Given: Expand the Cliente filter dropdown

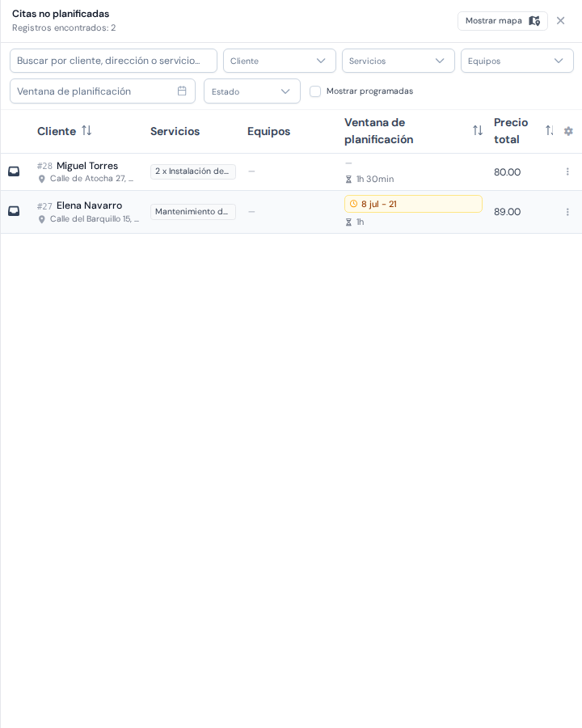Looking at the screenshot, I should tap(280, 61).
